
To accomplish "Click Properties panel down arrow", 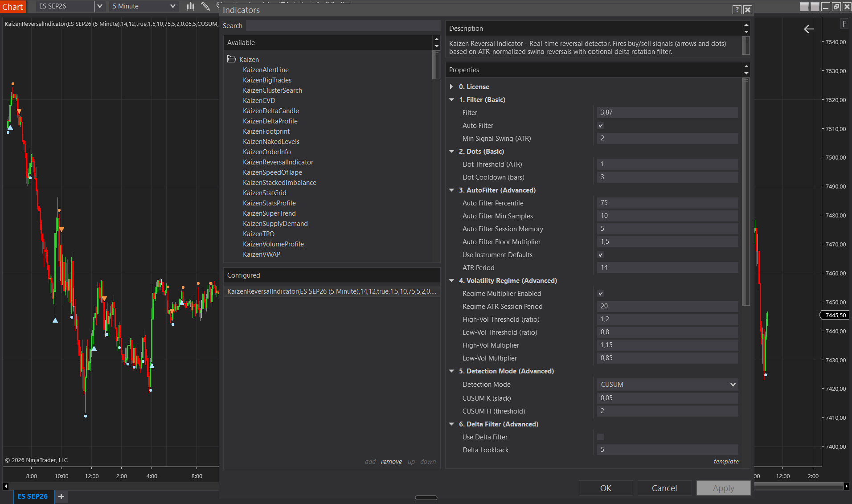I will pyautogui.click(x=746, y=73).
